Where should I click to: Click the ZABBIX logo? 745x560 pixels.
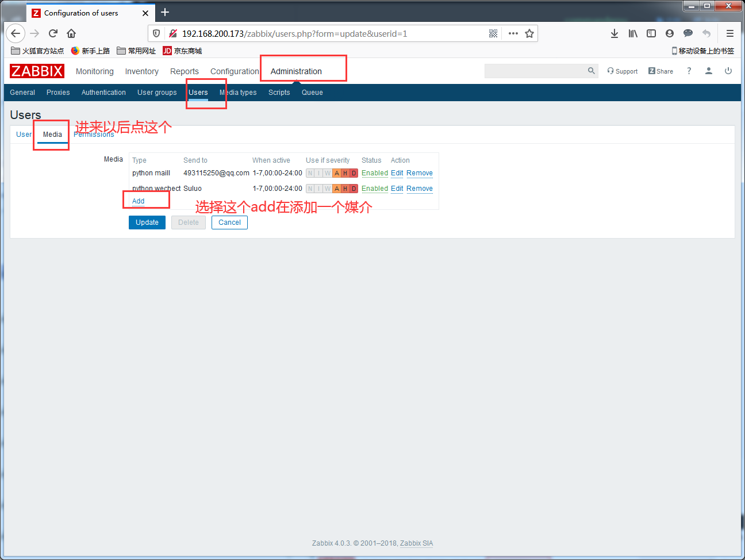pos(37,71)
